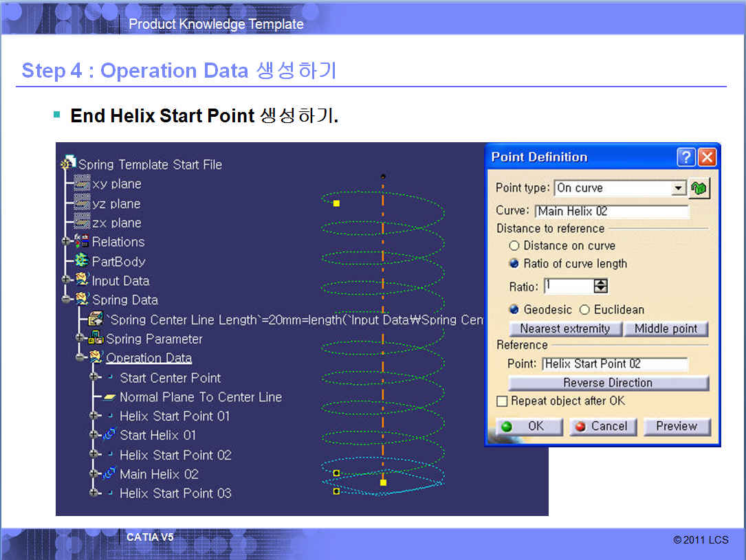
Task: Click the Main Helix 02 helix icon
Action: 109,473
